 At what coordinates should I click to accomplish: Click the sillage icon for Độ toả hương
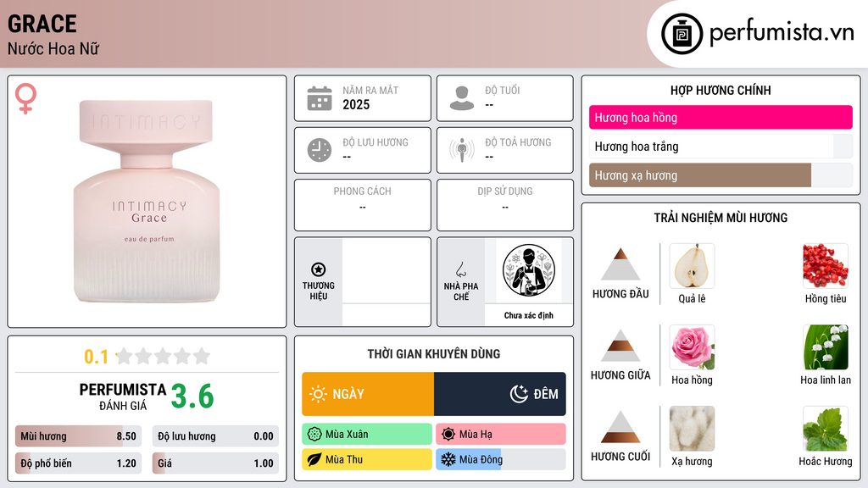(x=462, y=150)
